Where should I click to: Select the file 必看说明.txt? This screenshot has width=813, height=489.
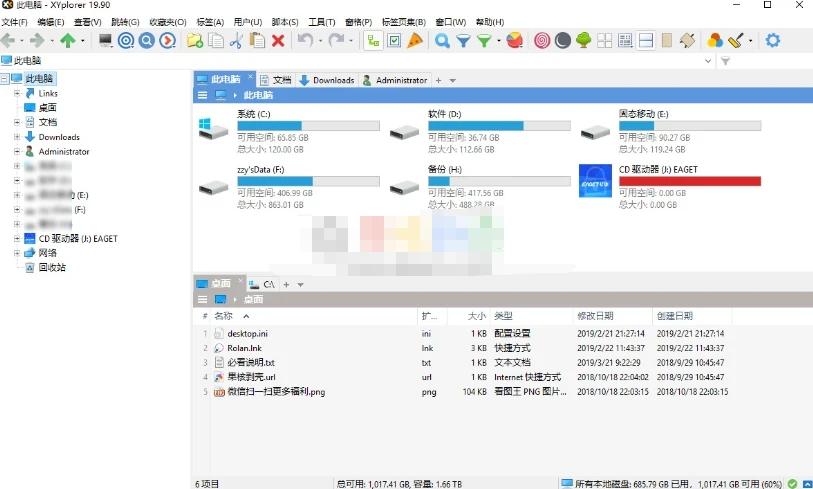(x=251, y=362)
